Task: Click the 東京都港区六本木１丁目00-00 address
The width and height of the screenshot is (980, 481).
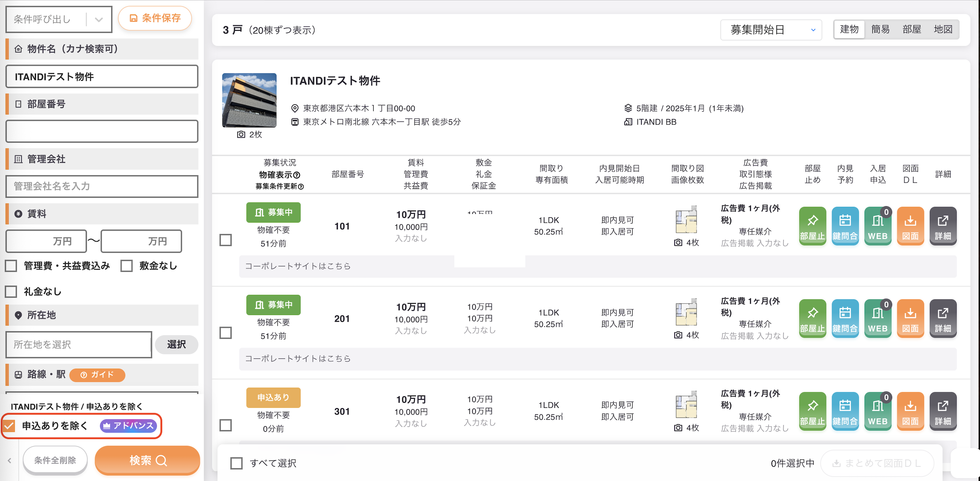Action: point(359,108)
